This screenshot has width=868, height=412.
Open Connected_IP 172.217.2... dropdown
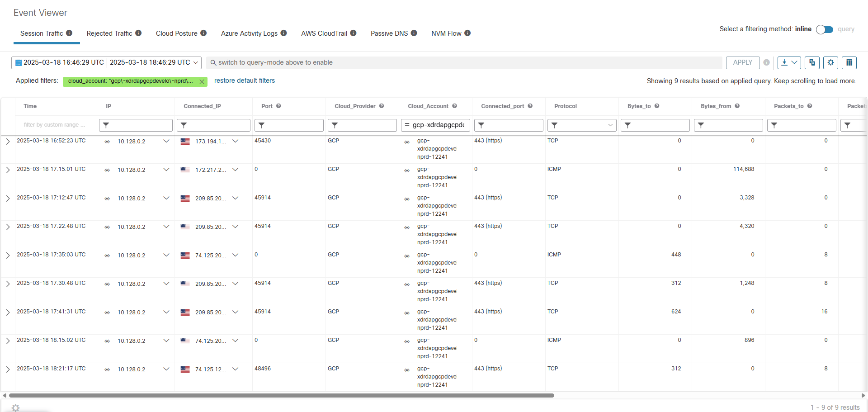tap(236, 170)
